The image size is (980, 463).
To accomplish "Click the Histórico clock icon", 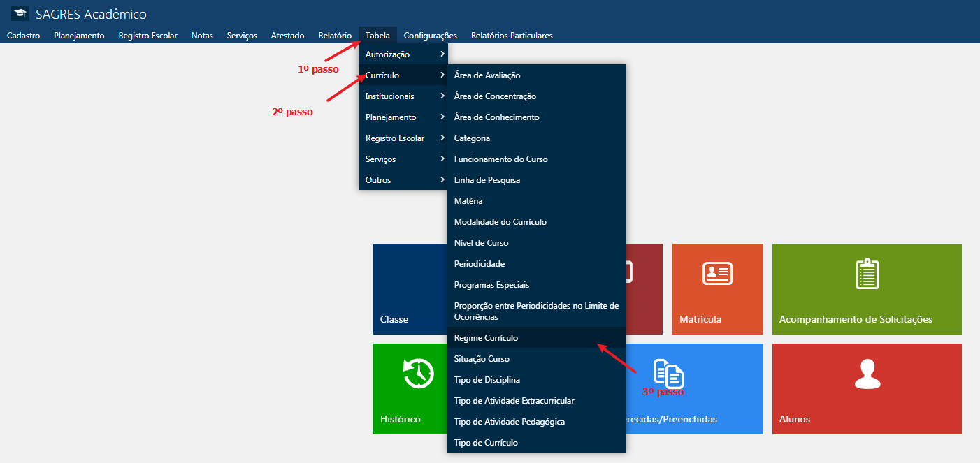I will pyautogui.click(x=418, y=373).
